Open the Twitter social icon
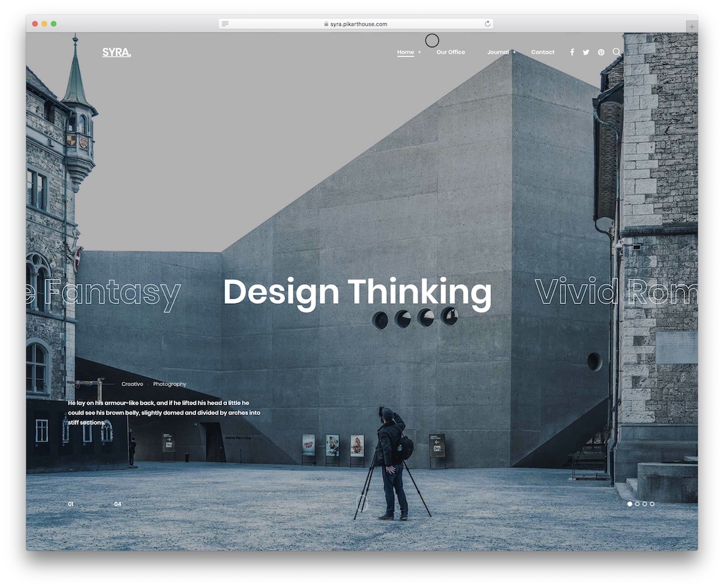Image resolution: width=724 pixels, height=588 pixels. click(586, 52)
